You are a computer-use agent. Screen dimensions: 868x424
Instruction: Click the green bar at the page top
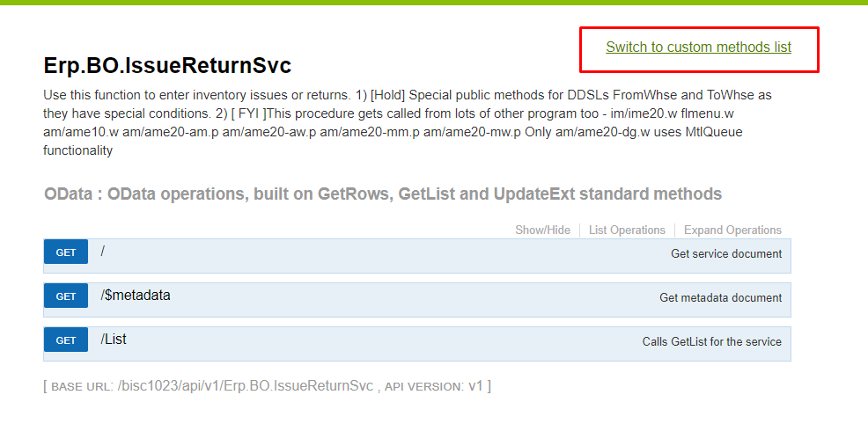[434, 3]
